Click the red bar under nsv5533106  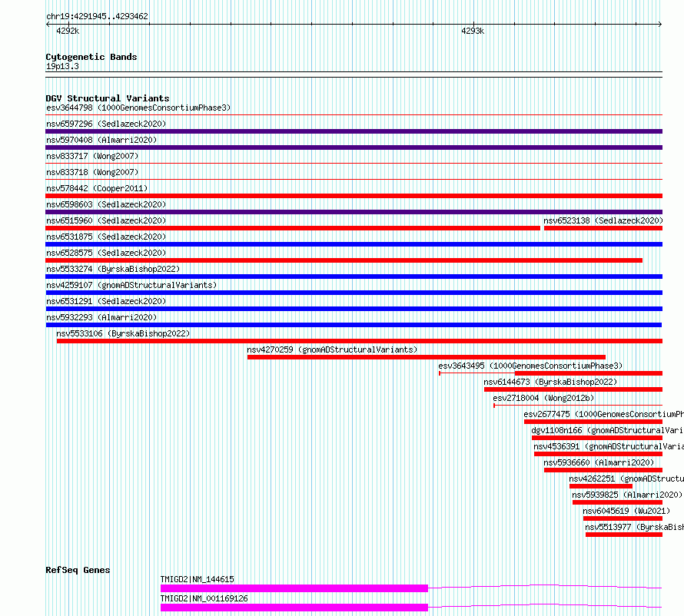pos(360,341)
